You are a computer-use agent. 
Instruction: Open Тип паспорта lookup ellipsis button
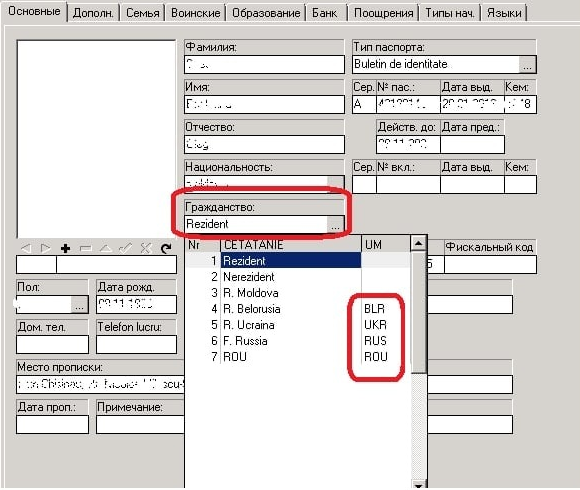click(x=527, y=65)
